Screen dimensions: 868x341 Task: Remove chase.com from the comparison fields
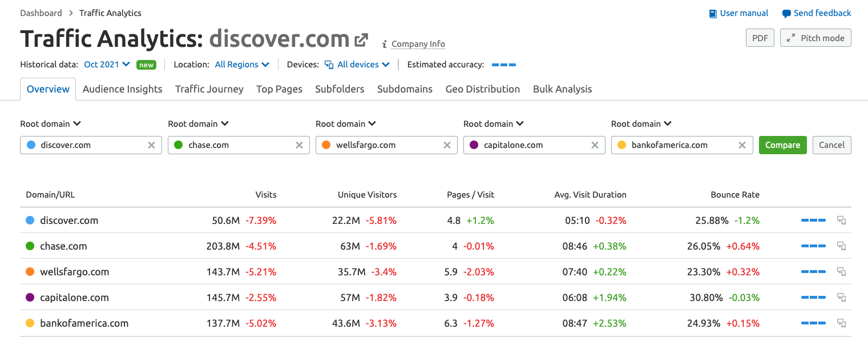[299, 145]
